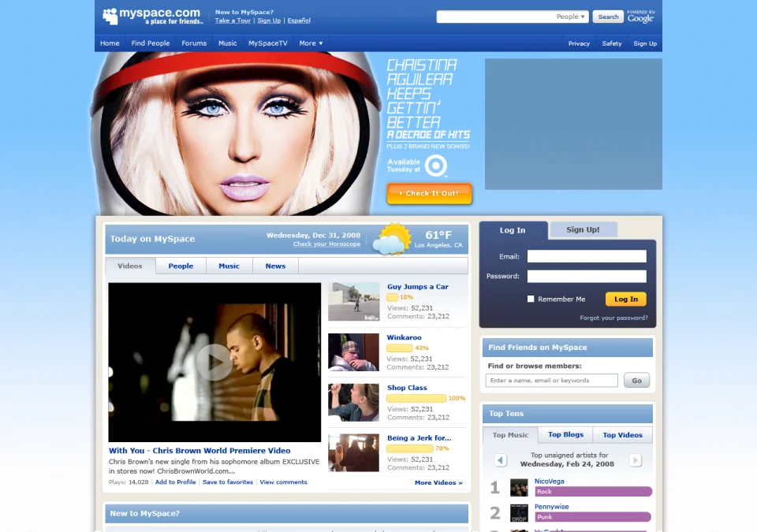Image resolution: width=757 pixels, height=532 pixels.
Task: Click the sunny weather icon
Action: point(392,239)
